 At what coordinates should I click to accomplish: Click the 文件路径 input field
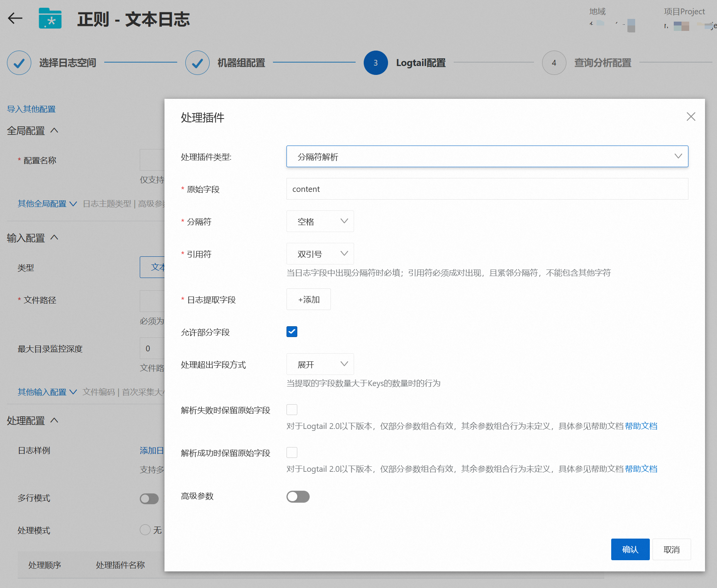tap(152, 301)
